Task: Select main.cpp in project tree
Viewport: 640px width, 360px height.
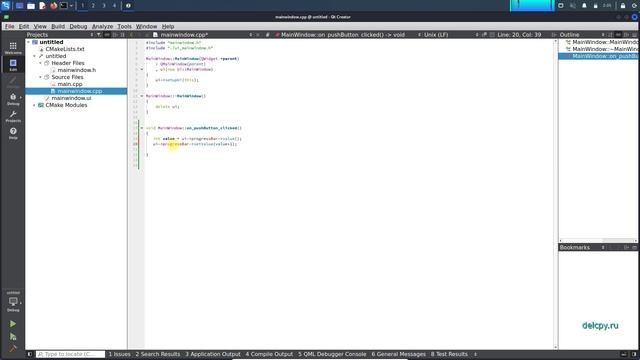Action: click(70, 84)
